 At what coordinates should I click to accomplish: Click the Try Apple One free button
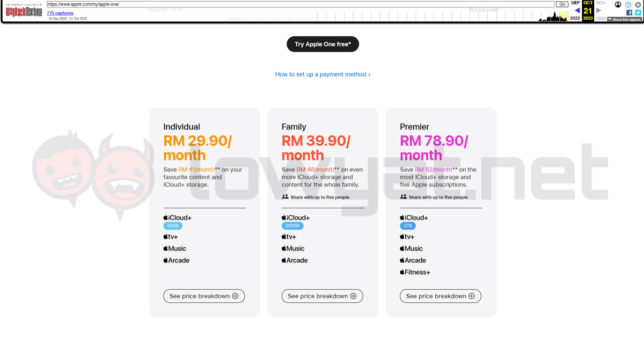pyautogui.click(x=323, y=44)
